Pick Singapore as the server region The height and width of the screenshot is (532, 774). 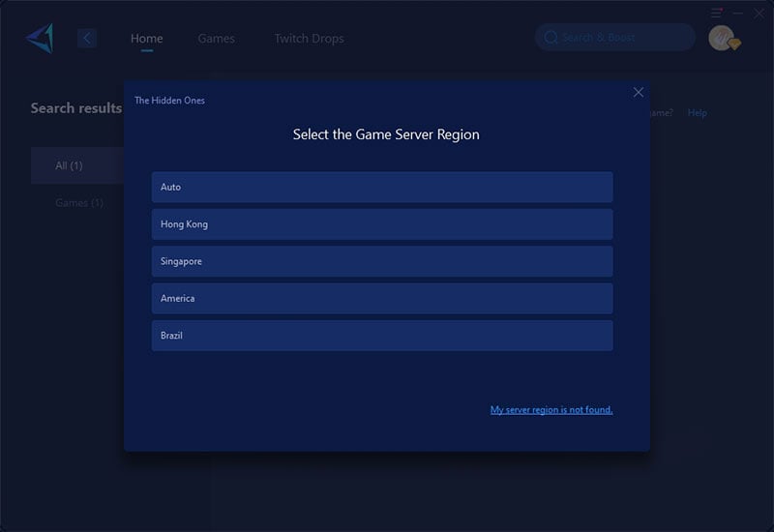pyautogui.click(x=382, y=261)
